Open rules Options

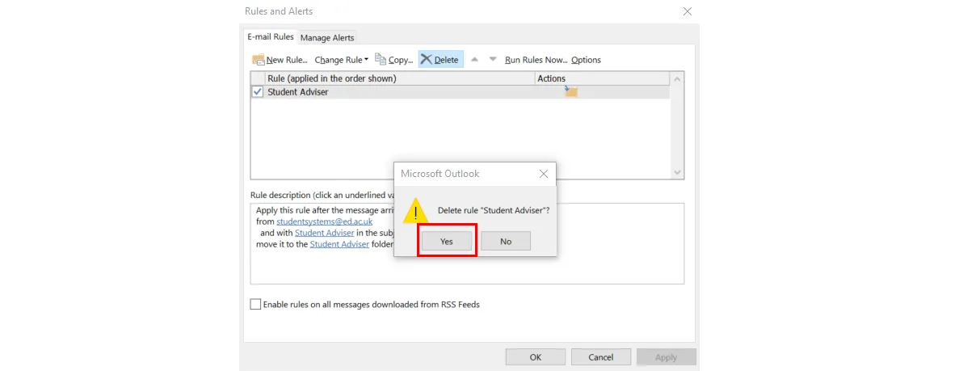coord(586,60)
